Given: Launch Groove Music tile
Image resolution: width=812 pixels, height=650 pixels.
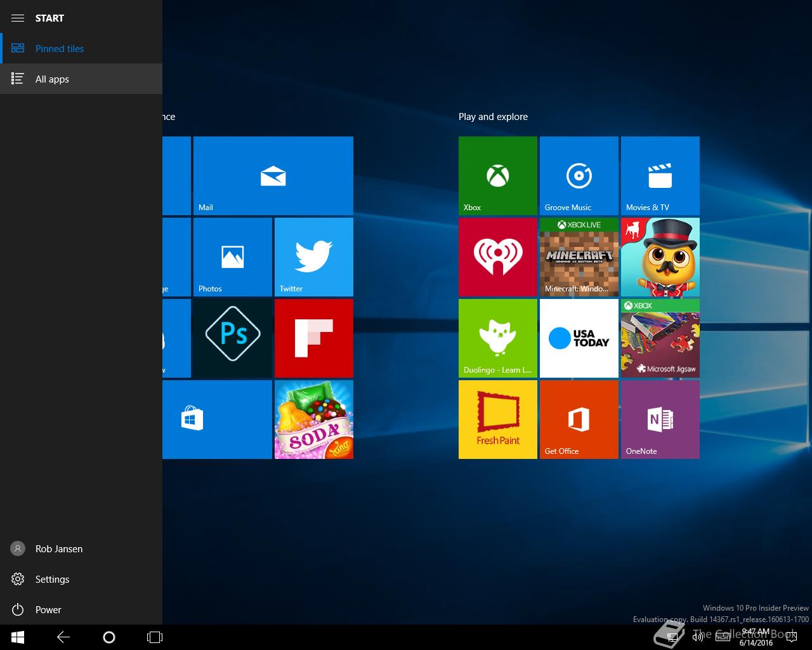Looking at the screenshot, I should pos(579,176).
